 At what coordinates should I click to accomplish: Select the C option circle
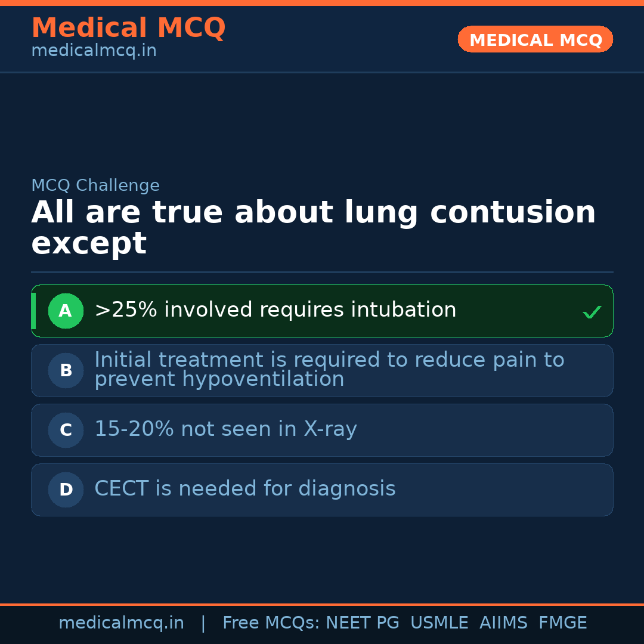(x=66, y=430)
